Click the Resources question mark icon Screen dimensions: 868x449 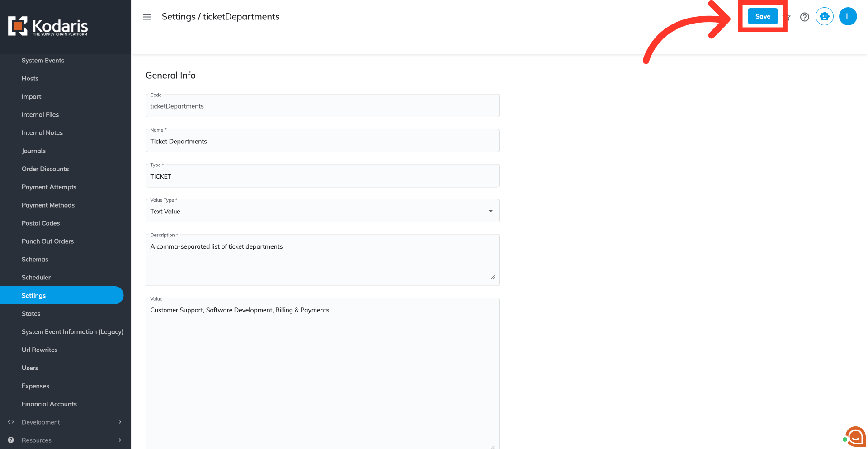tap(11, 440)
